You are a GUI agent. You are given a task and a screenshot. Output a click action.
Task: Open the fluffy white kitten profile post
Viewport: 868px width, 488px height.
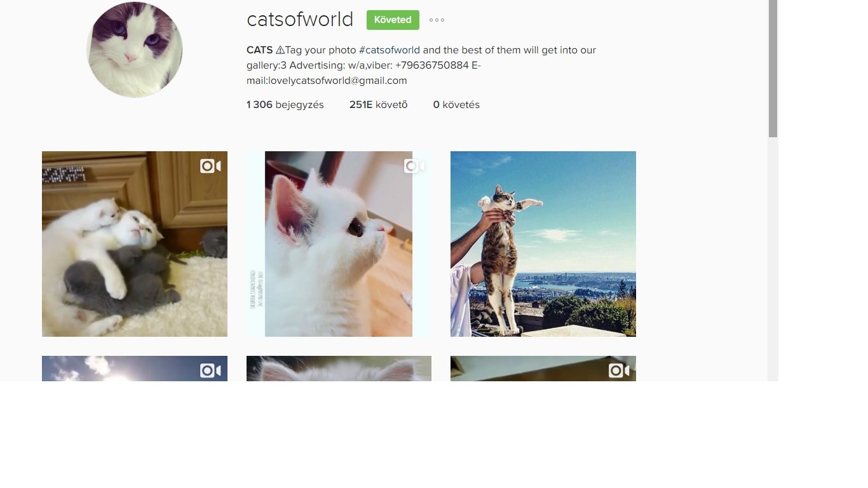[x=339, y=244]
